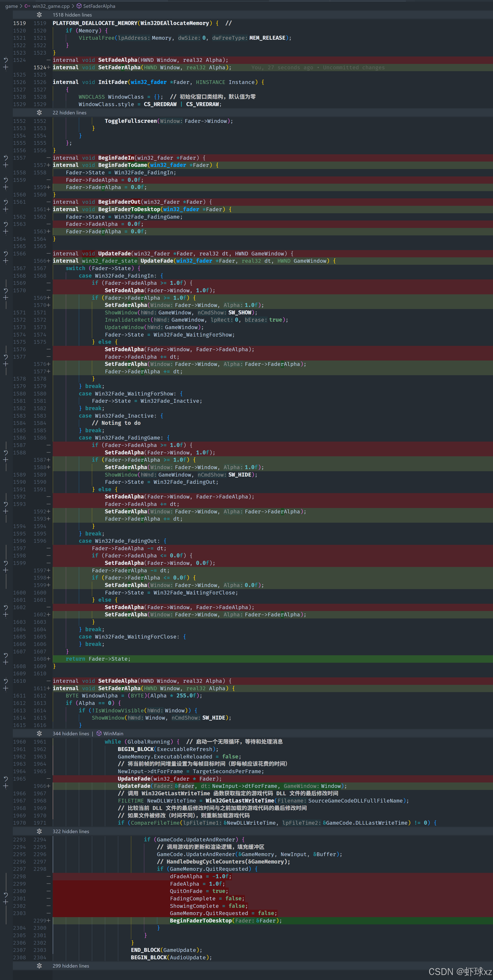Expand the 344 hidden lines region
Image resolution: width=493 pixels, height=980 pixels.
point(39,733)
